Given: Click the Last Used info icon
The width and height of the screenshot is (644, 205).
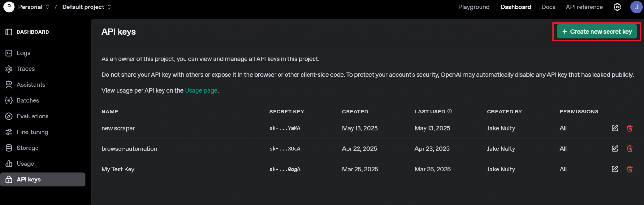Looking at the screenshot, I should (x=450, y=111).
